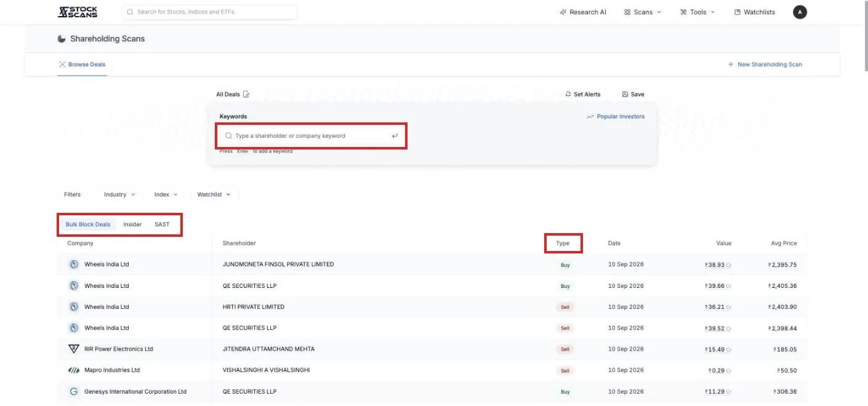Click the RIR Power Electronics logo
Screen dimensions: 868x406
click(74, 349)
